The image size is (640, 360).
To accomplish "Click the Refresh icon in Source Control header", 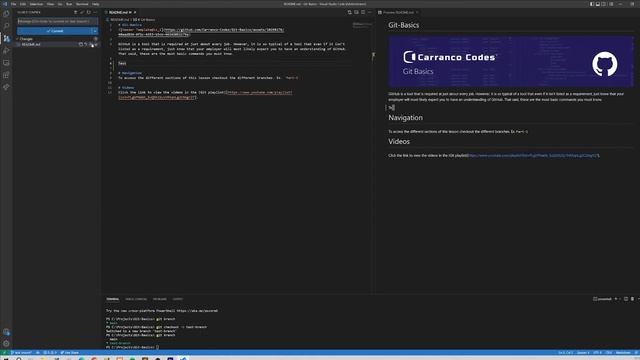I will (x=89, y=12).
